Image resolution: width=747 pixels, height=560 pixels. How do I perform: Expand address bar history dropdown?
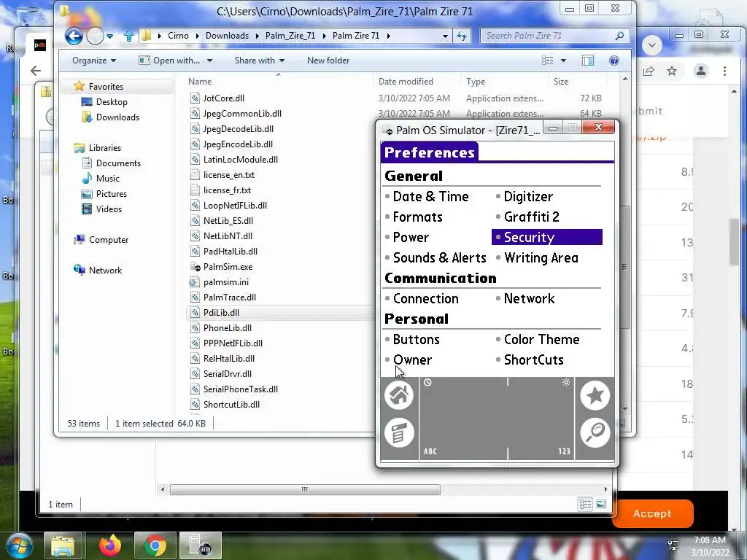point(445,36)
